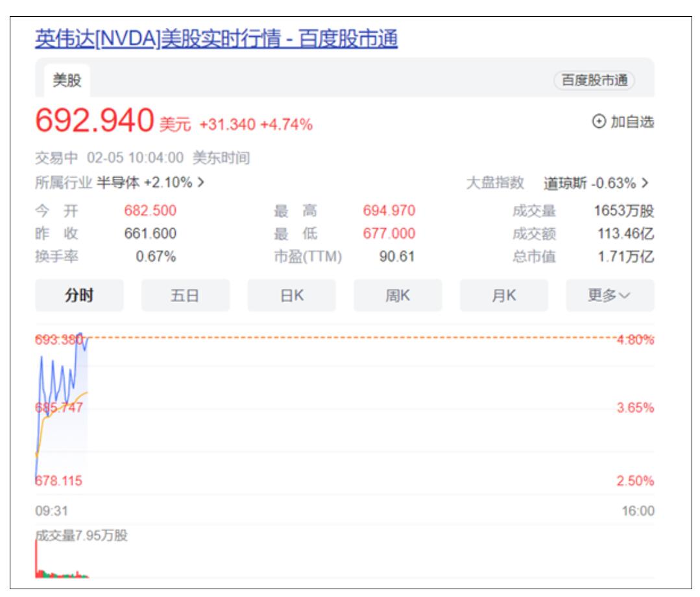Click the +31.340 price change value

(227, 124)
